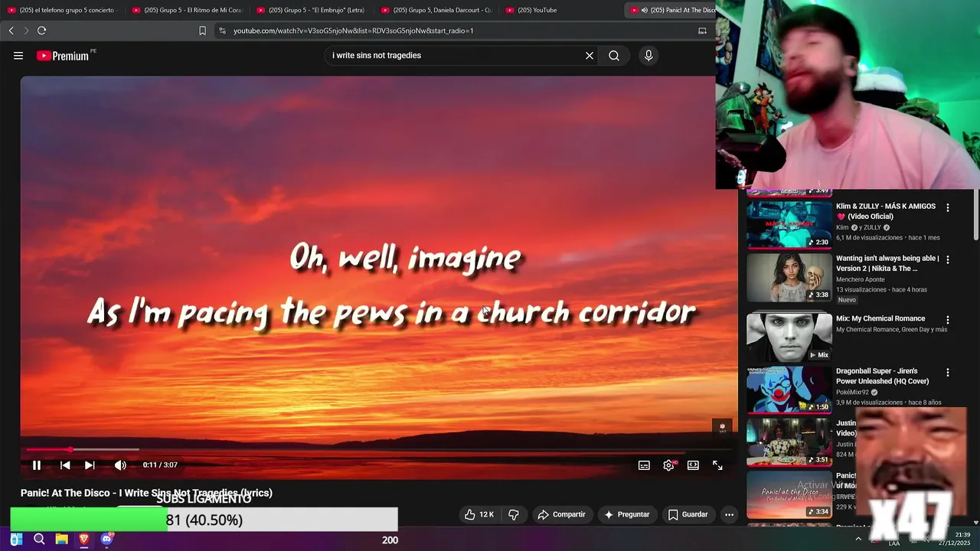The height and width of the screenshot is (551, 980).
Task: Open the cast/media icon in address bar
Action: coord(702,31)
